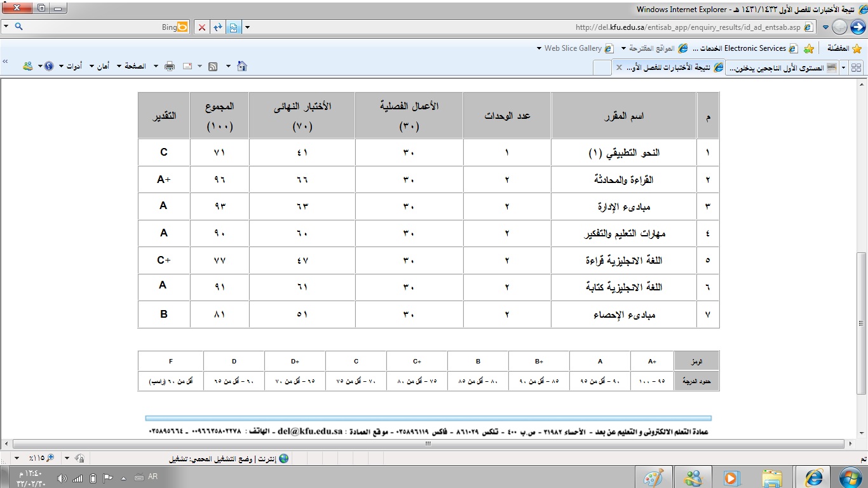This screenshot has height=488, width=868.
Task: Click the URL in the address bar
Action: 688,27
